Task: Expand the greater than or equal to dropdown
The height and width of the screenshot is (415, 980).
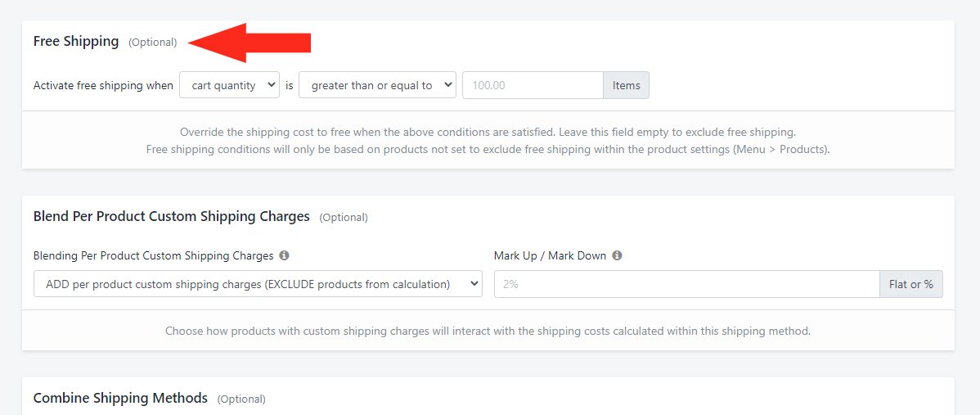Action: point(377,86)
